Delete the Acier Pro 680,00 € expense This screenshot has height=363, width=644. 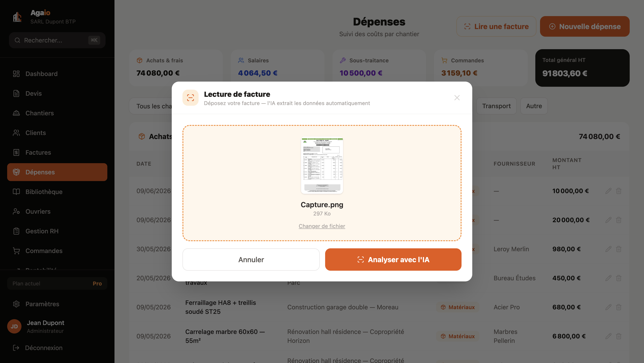pos(619,307)
